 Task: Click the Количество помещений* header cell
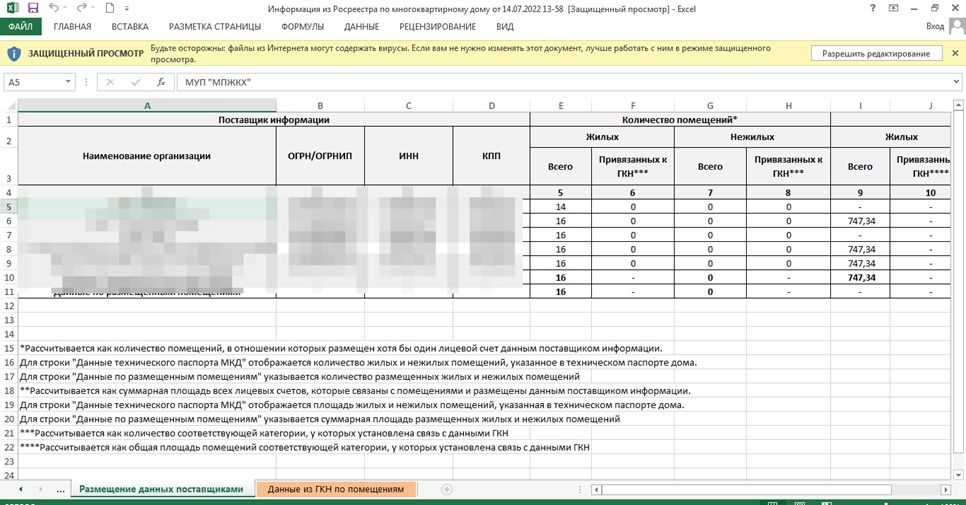pyautogui.click(x=680, y=119)
